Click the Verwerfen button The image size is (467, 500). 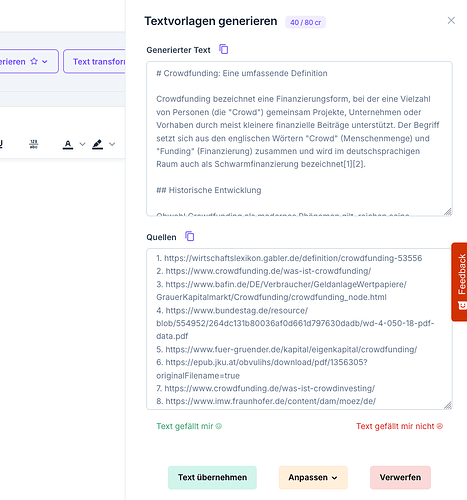point(400,477)
